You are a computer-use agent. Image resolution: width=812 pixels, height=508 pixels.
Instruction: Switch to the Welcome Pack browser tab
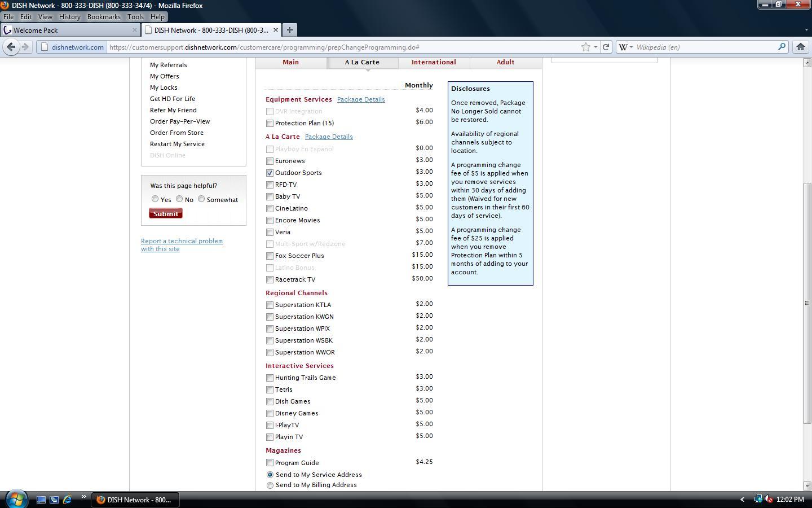tap(70, 30)
